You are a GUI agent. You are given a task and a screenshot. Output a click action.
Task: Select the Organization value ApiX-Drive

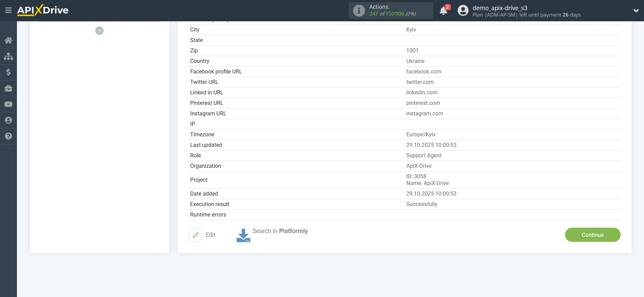tap(419, 166)
